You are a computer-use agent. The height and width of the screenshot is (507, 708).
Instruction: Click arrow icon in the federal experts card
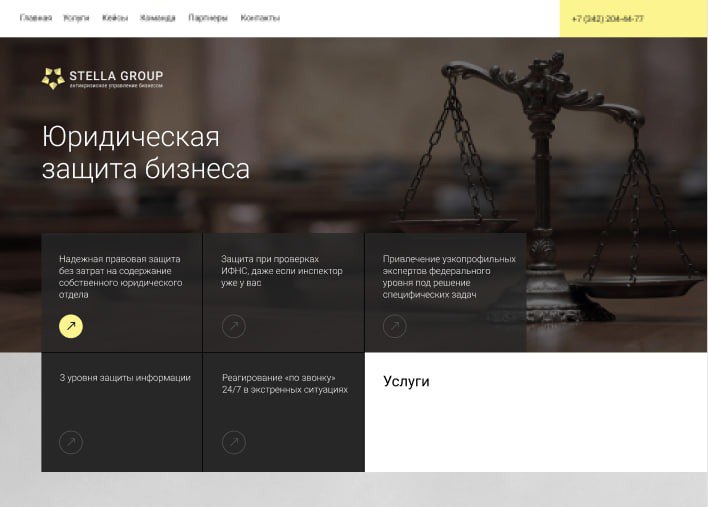(x=395, y=326)
